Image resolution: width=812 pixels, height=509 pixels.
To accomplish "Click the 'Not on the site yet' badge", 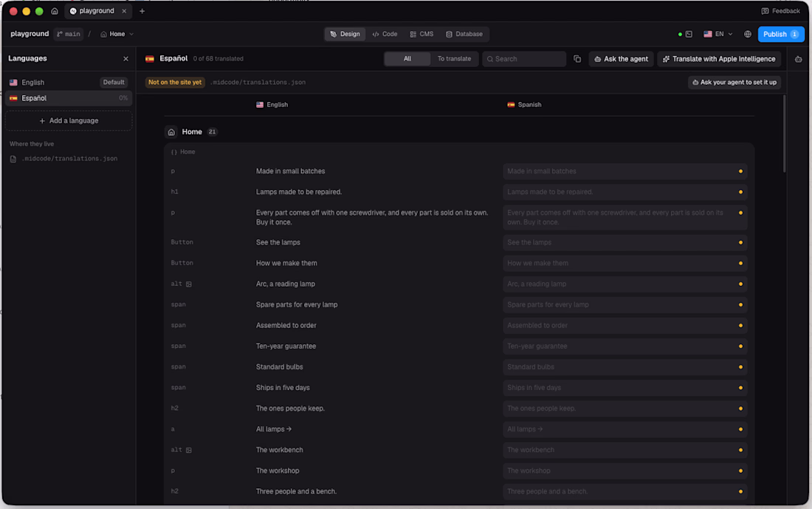I will [x=175, y=83].
